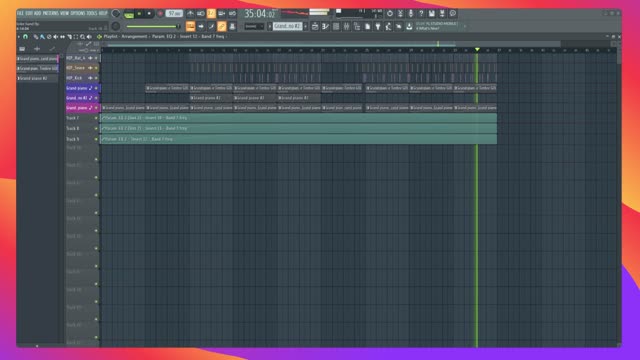Click the HIP_Kick track header
This screenshot has height=360, width=640.
(82, 78)
